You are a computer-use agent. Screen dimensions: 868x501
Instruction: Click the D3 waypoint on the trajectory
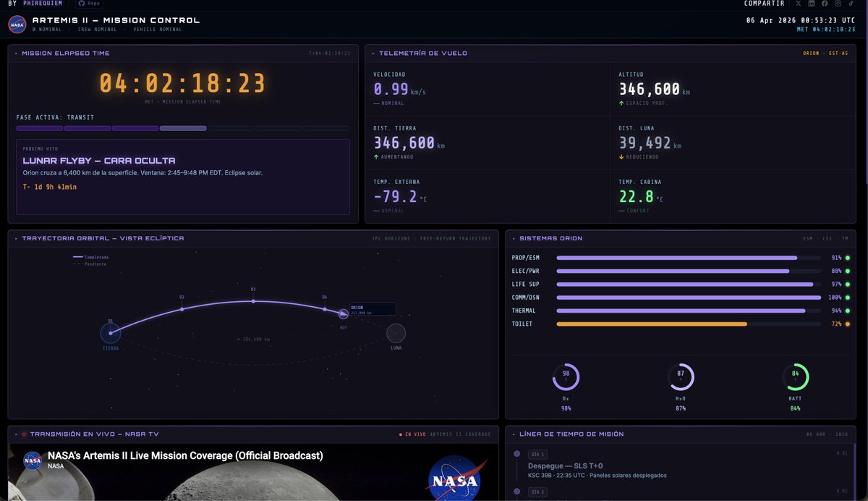tap(253, 301)
